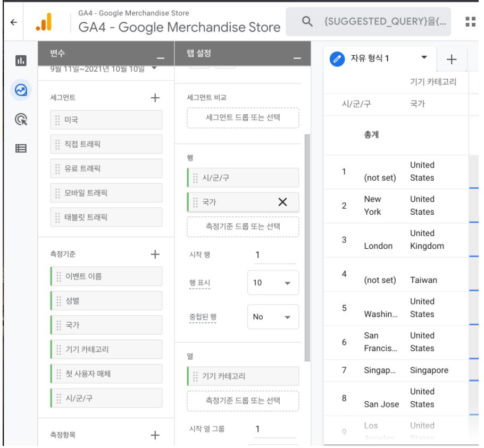Add a new 세그먼트 with plus
The width and height of the screenshot is (484, 448).
tap(155, 98)
